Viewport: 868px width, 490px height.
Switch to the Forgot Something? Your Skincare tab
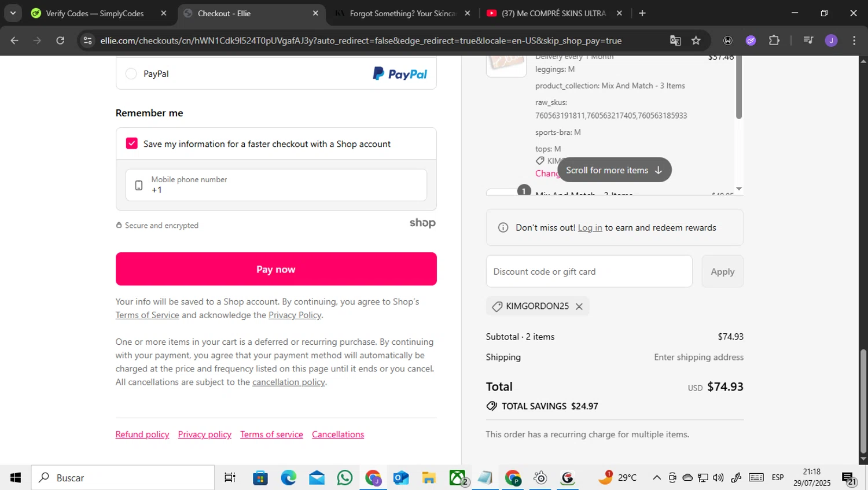pyautogui.click(x=402, y=13)
